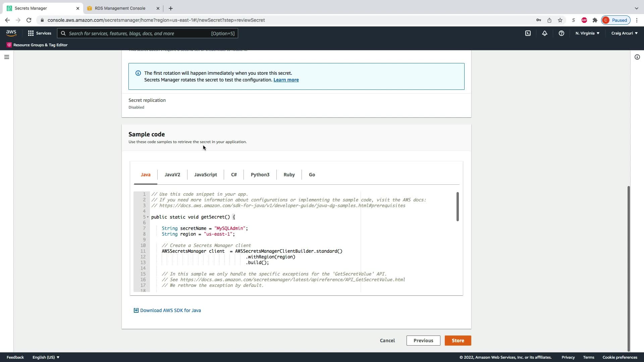The image size is (644, 362).
Task: Switch to the Python3 sample code tab
Action: point(260,175)
